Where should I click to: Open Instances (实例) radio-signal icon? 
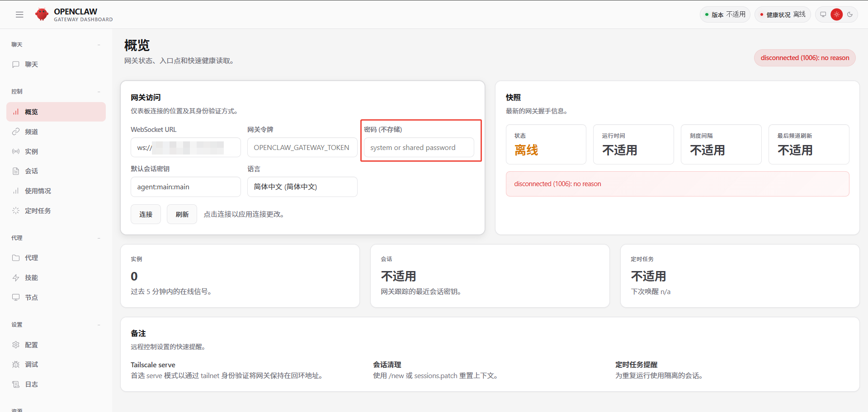[16, 151]
